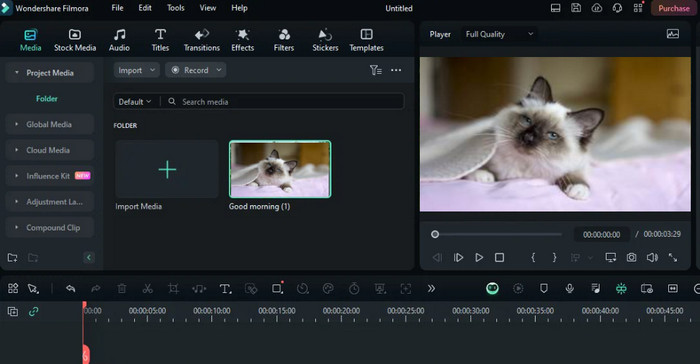Click the Import Media plus tile

pyautogui.click(x=167, y=169)
